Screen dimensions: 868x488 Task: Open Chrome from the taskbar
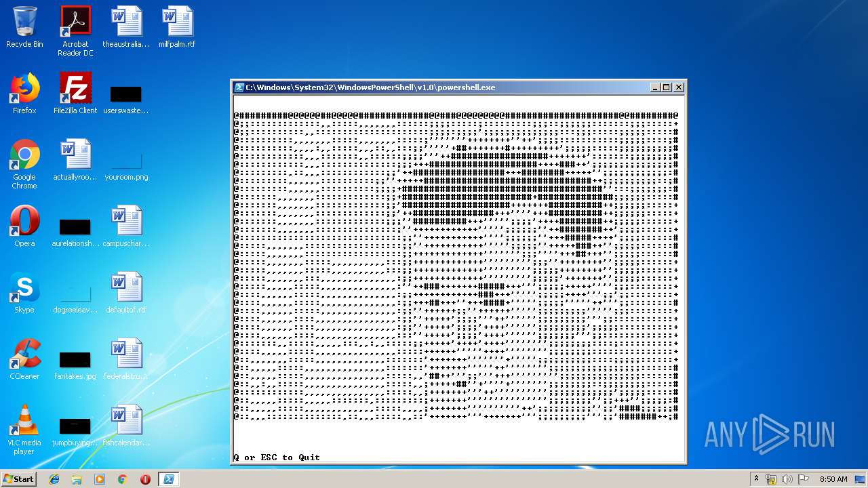tap(122, 479)
